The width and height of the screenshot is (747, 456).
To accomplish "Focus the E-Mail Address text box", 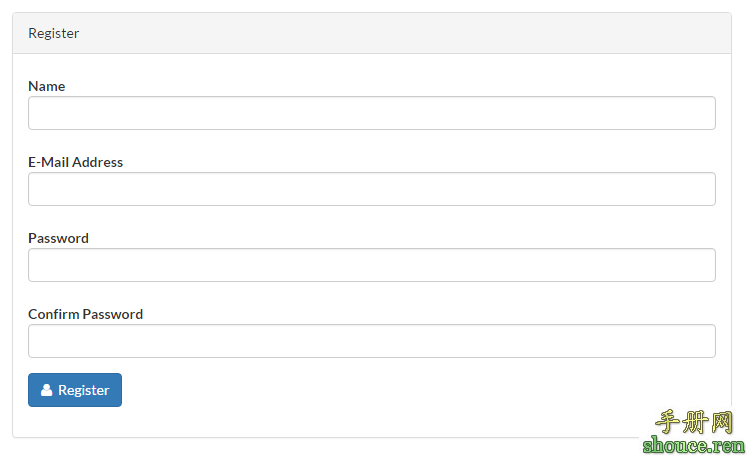I will coord(371,189).
